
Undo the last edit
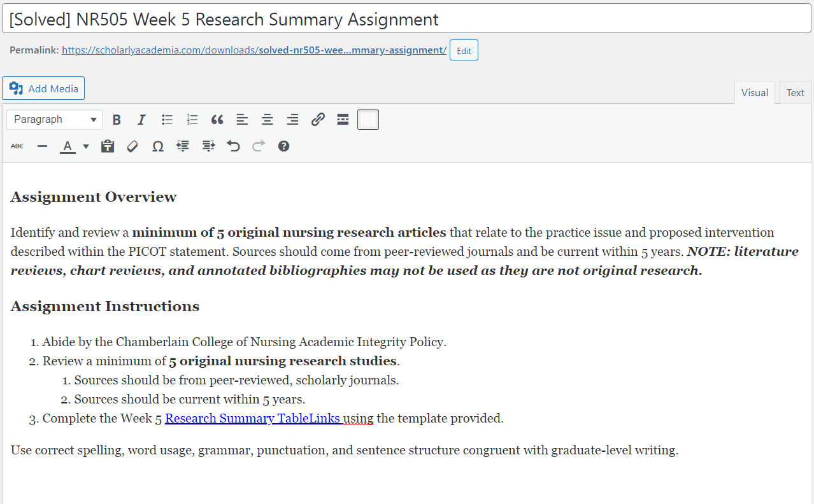coord(233,146)
